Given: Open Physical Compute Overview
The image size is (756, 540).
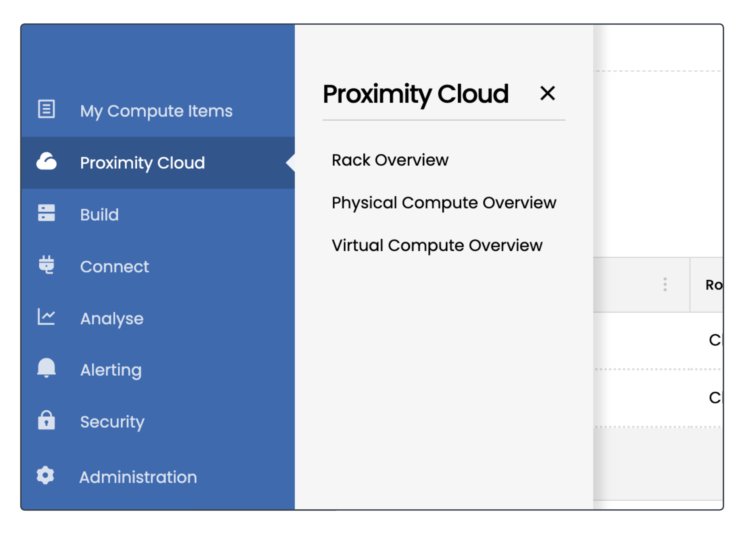Looking at the screenshot, I should (444, 203).
